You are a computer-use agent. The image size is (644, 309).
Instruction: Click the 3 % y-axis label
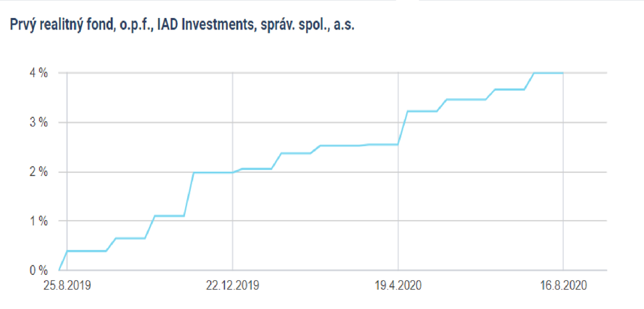click(38, 122)
